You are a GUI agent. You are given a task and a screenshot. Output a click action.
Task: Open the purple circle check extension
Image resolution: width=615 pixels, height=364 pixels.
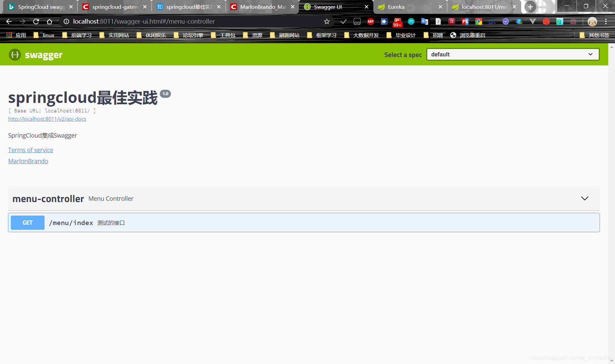[x=506, y=22]
